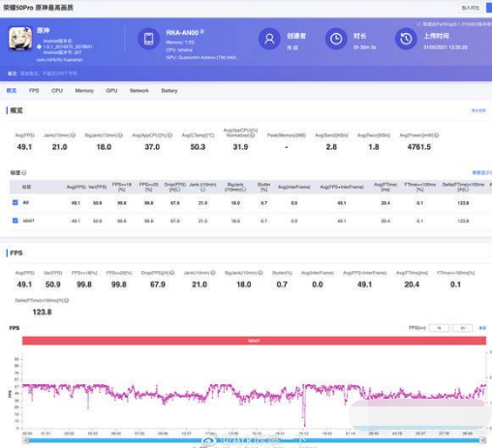This screenshot has width=492, height=448.
Task: Click the duration clock icon
Action: [336, 39]
